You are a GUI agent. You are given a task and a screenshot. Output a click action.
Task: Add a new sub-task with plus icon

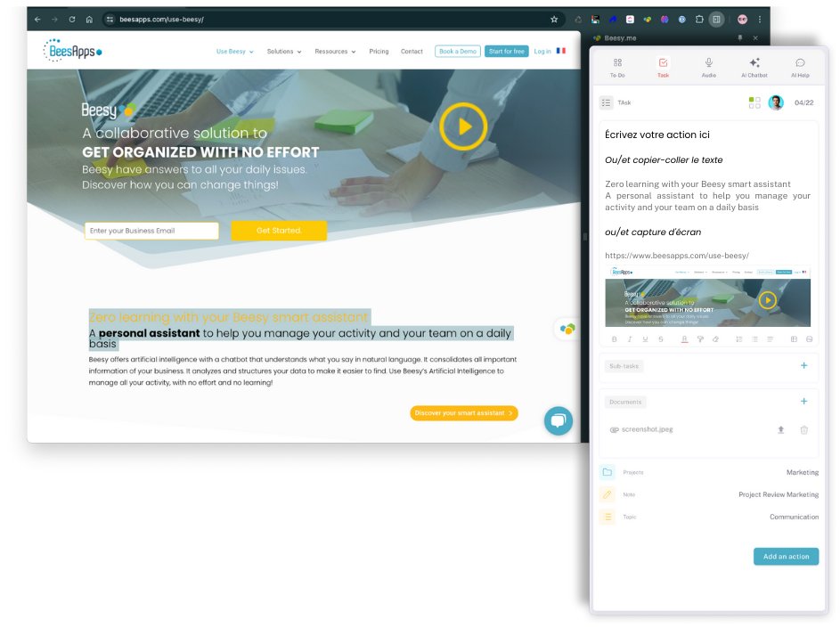(x=803, y=365)
